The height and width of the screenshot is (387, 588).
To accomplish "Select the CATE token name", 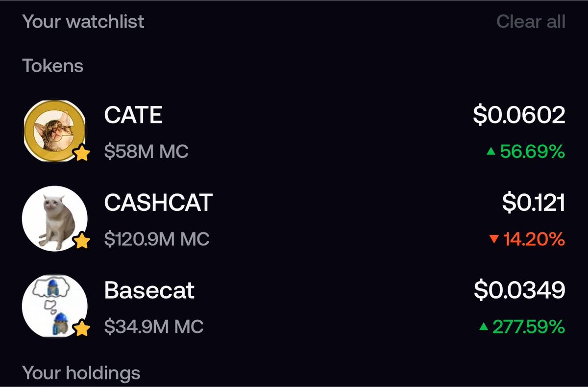I will (133, 115).
